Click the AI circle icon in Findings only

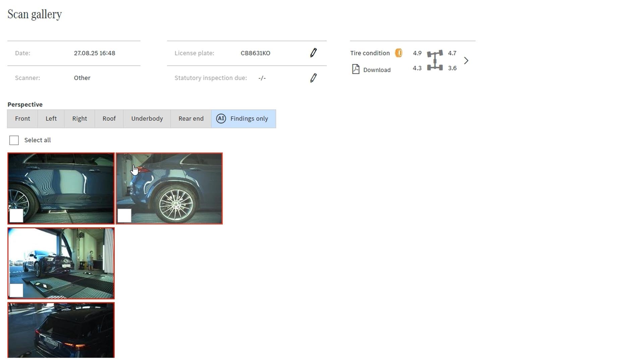[x=221, y=119]
